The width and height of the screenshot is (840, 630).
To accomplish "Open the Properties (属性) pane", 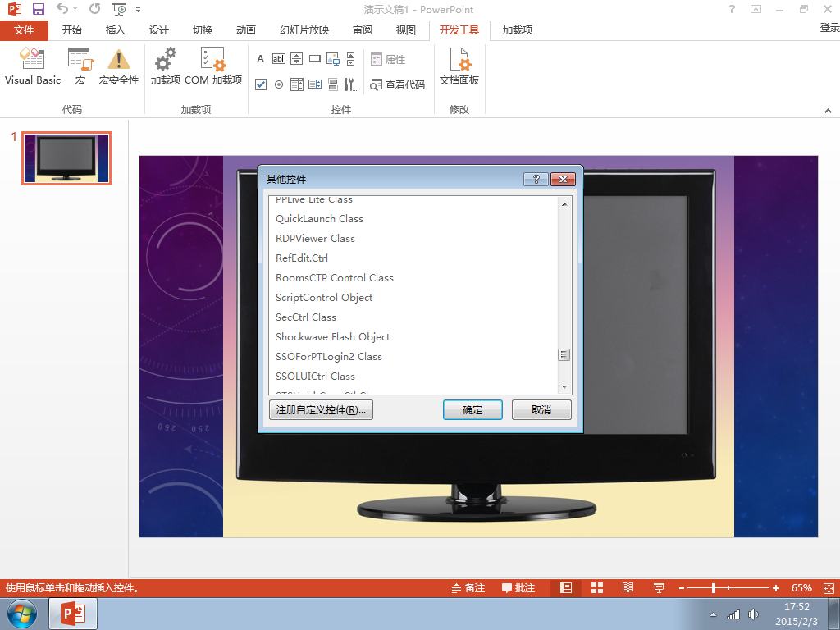I will [388, 59].
